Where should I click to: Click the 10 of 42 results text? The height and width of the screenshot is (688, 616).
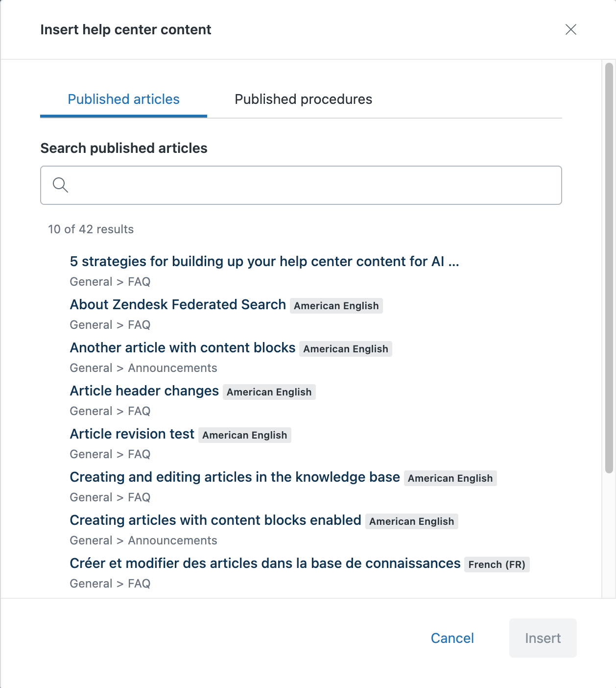91,229
